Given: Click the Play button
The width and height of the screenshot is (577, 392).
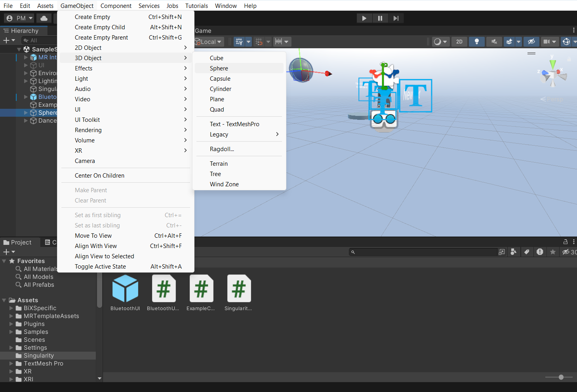Looking at the screenshot, I should click(364, 18).
